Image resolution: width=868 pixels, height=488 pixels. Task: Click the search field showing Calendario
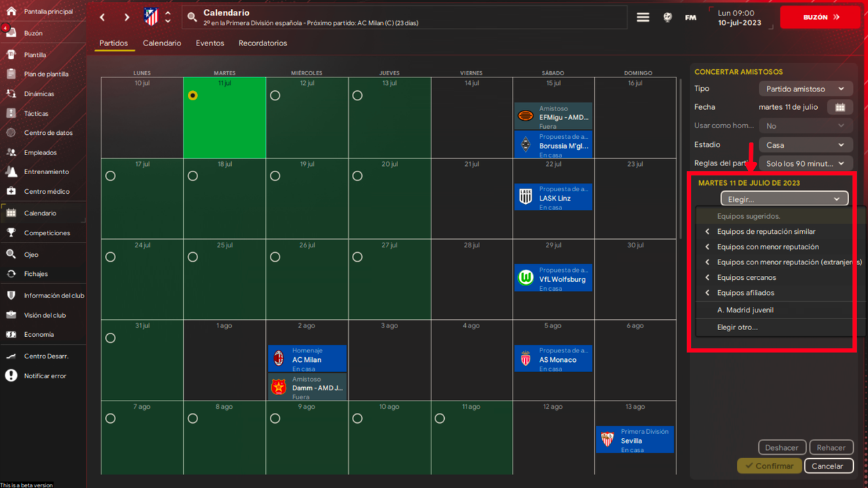pyautogui.click(x=405, y=18)
